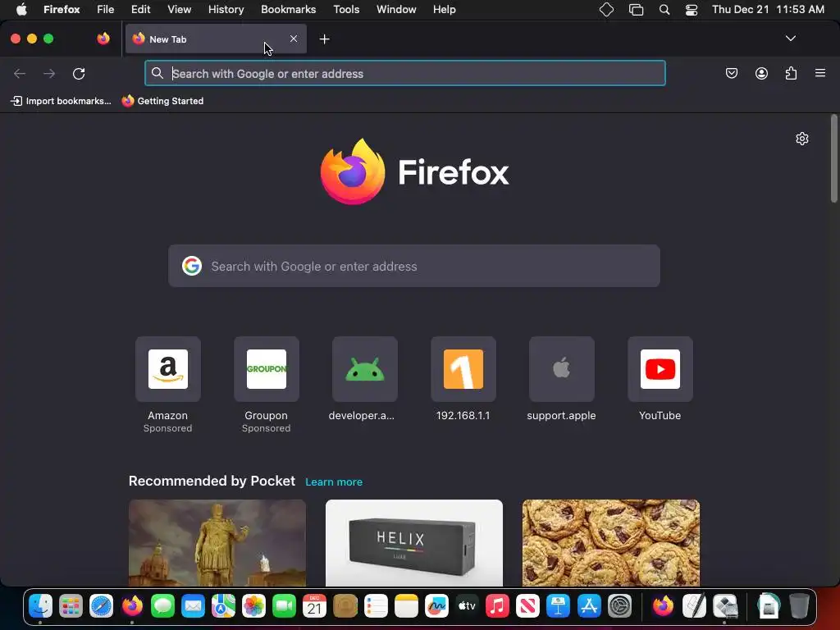Focus the address bar field
The height and width of the screenshot is (630, 840).
pyautogui.click(x=405, y=73)
